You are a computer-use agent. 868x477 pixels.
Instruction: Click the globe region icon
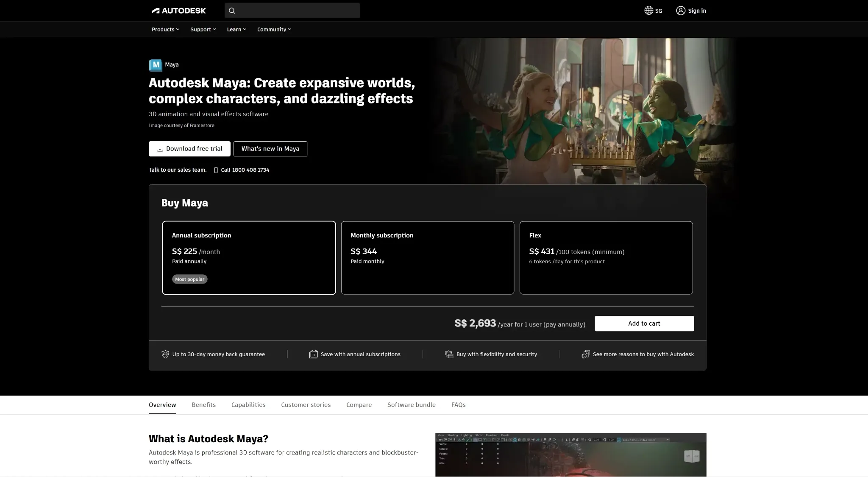click(648, 11)
